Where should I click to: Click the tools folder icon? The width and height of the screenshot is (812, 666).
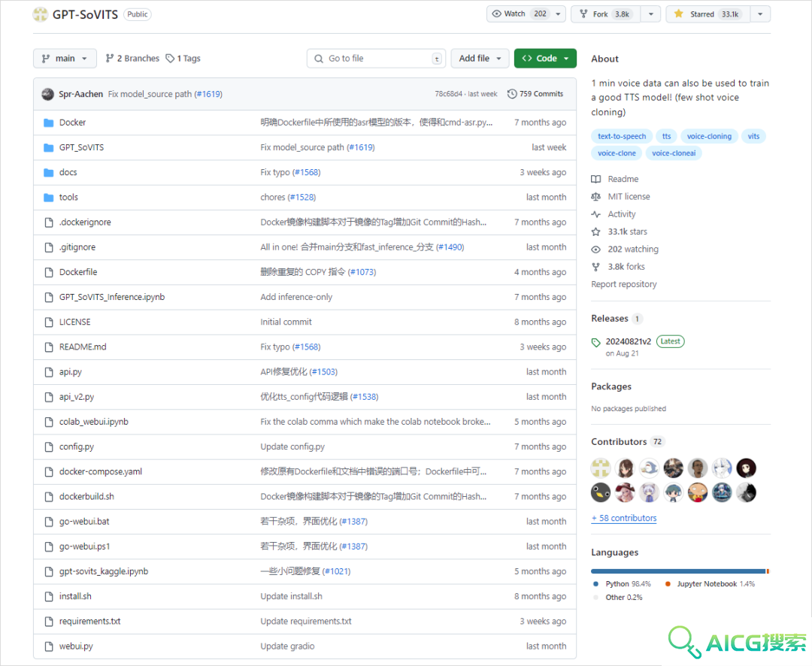pyautogui.click(x=49, y=197)
